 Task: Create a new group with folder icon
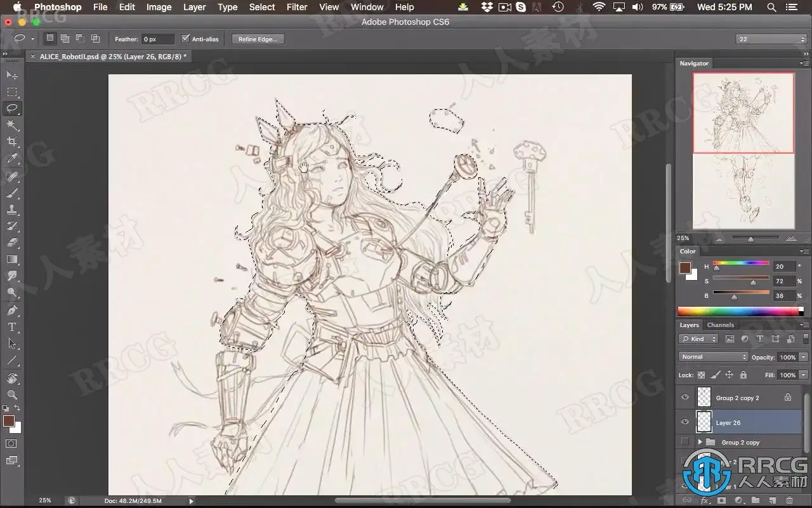[755, 500]
